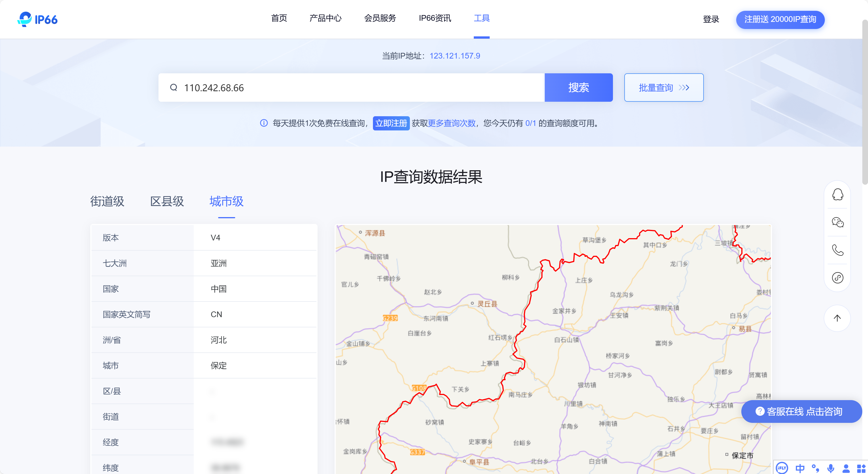Open iFLY toolbox grid icon
The width and height of the screenshot is (868, 474).
[x=861, y=468]
